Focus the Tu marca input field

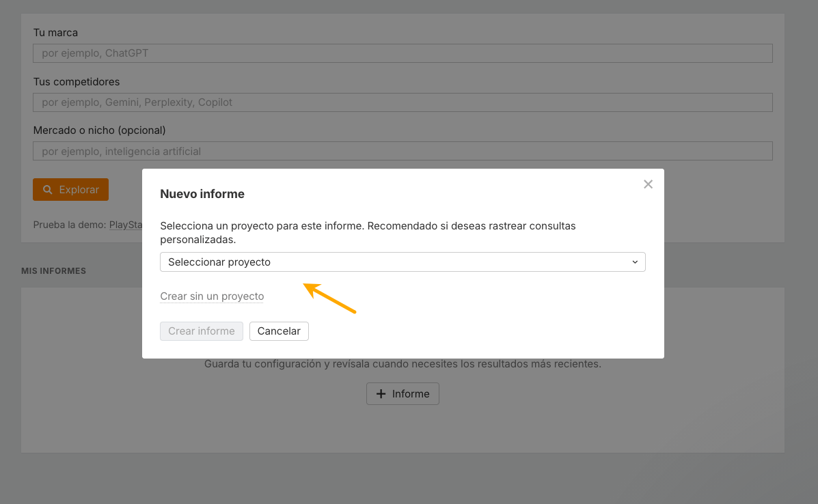click(x=403, y=53)
